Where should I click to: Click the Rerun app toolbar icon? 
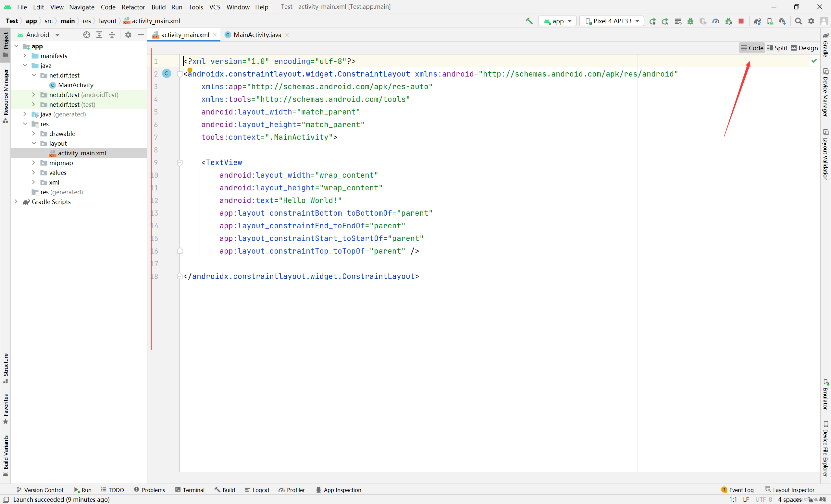[652, 21]
